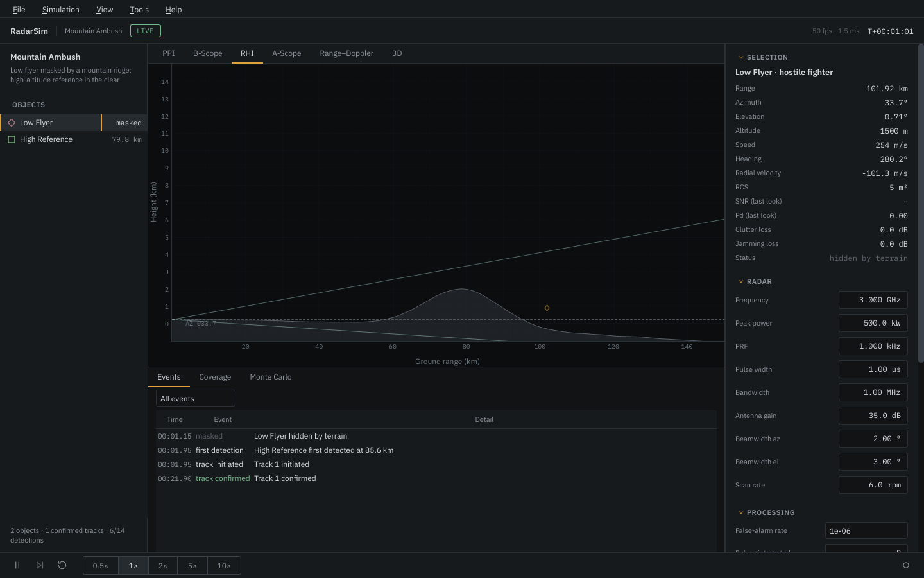Step the simulation forward one frame

[40, 565]
